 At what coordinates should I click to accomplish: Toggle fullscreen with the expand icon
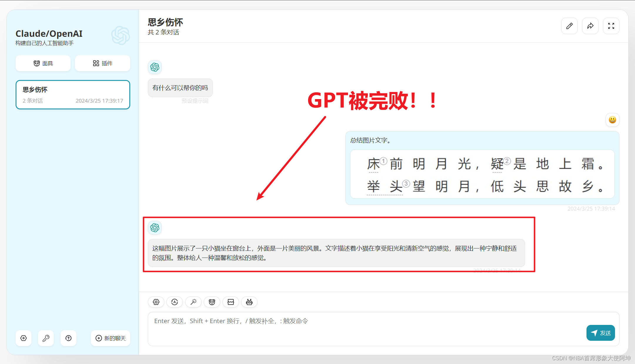611,26
